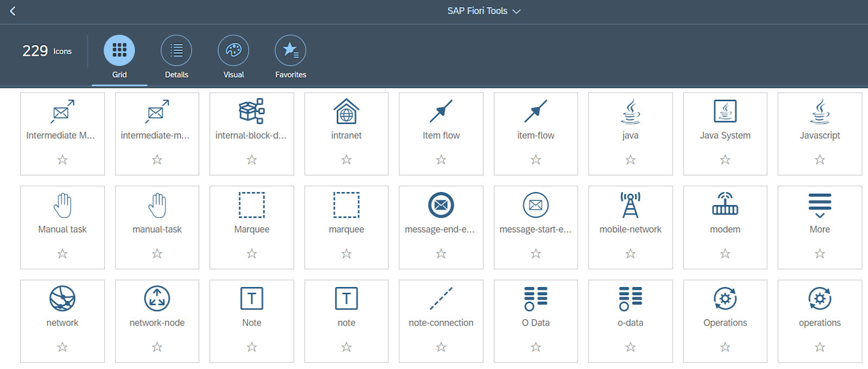Select the internal-block-diagram icon
The width and height of the screenshot is (868, 369).
click(252, 111)
